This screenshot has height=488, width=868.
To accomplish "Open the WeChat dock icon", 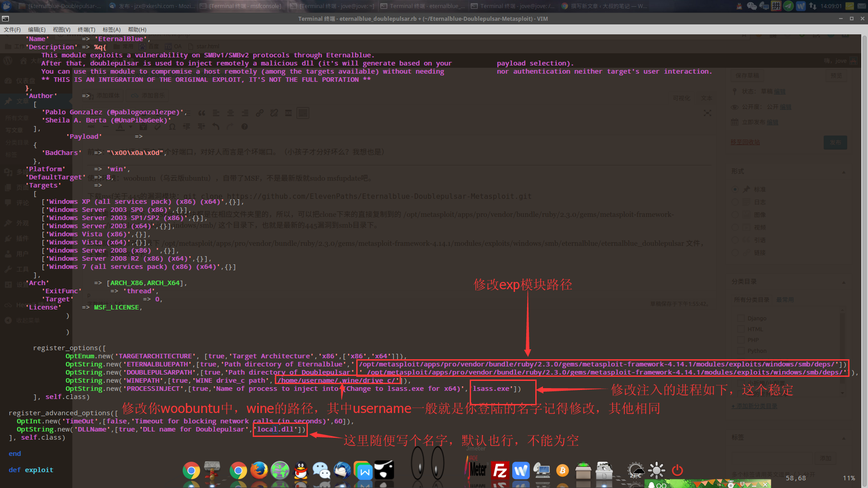I will coord(321,470).
